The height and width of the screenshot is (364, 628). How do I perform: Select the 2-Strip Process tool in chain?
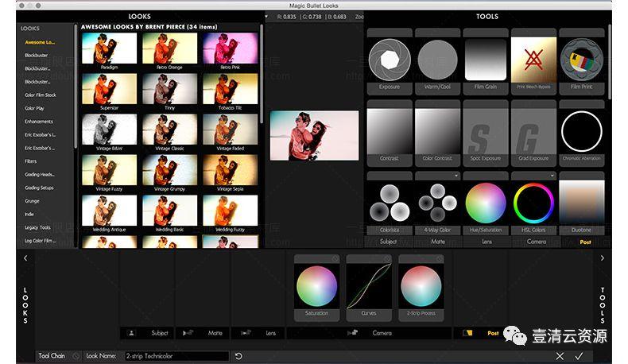pos(421,288)
